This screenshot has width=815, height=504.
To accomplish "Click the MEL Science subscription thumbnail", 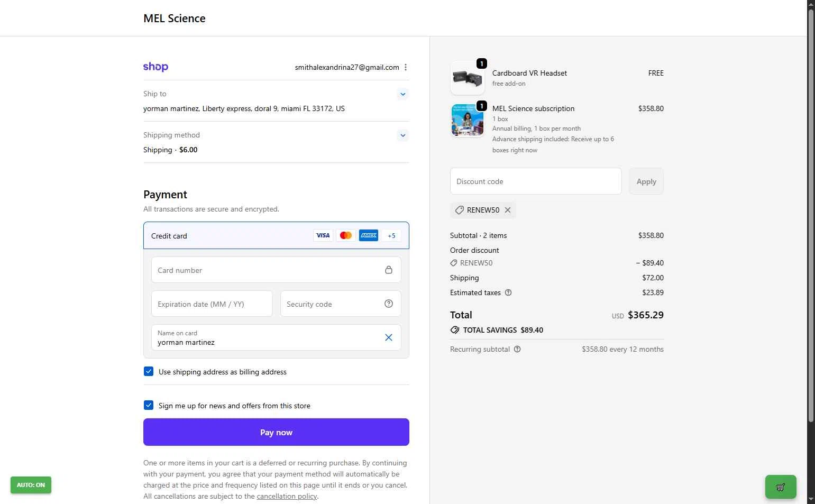I will click(468, 120).
